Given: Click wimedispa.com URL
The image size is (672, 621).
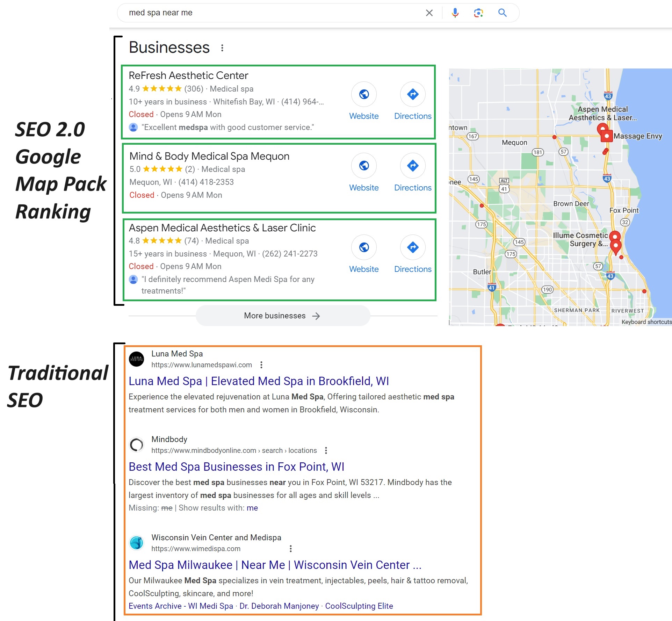Looking at the screenshot, I should pos(196,549).
